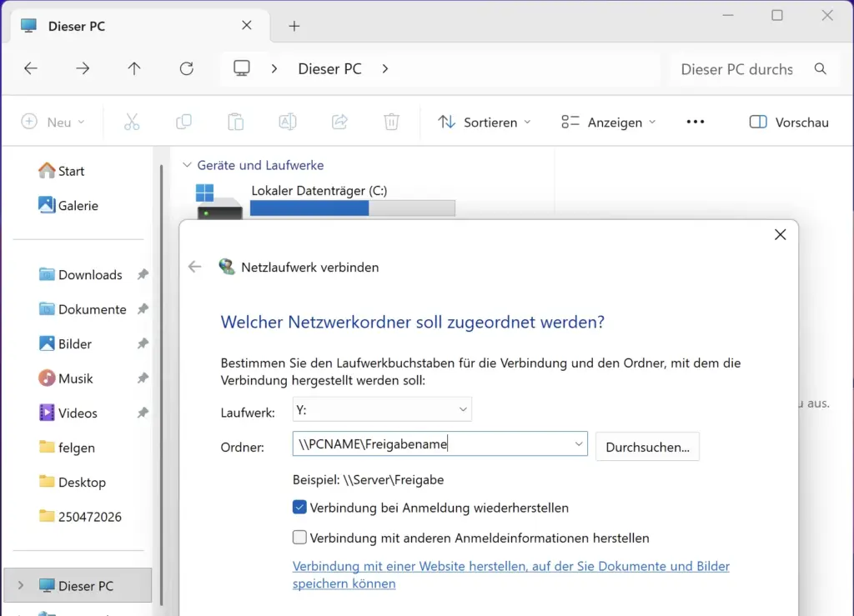The image size is (854, 616).
Task: Click the Share icon in toolbar
Action: (340, 122)
